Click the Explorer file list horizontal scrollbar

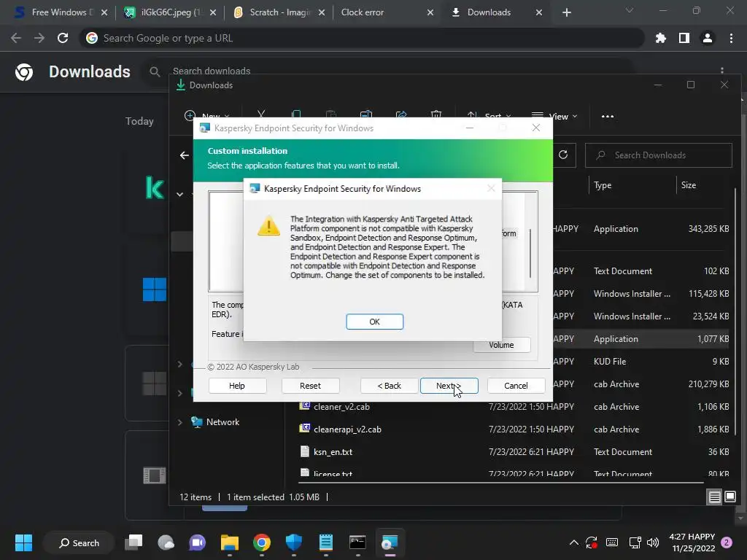(500, 483)
